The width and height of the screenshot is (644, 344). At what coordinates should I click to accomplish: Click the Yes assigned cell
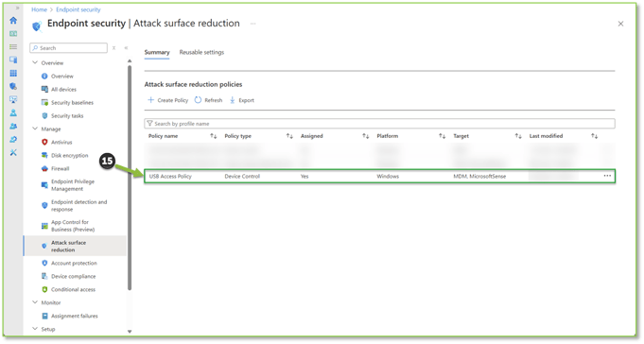point(305,176)
